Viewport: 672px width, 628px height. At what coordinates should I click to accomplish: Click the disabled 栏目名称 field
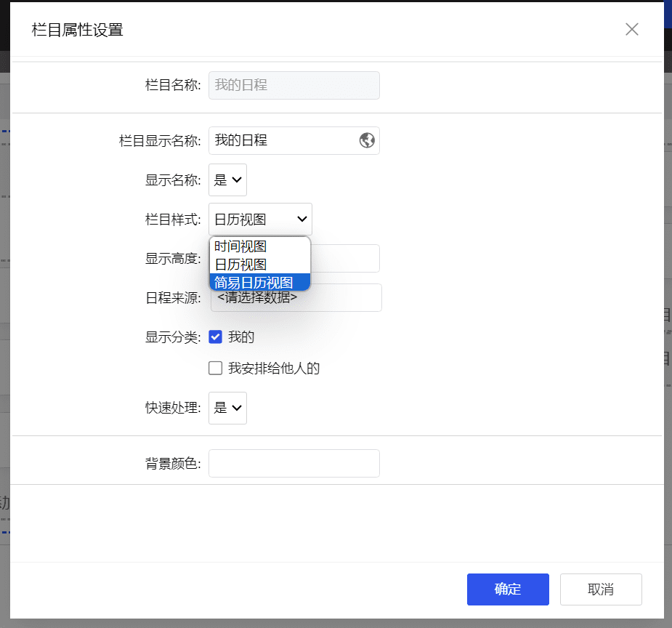pos(294,85)
